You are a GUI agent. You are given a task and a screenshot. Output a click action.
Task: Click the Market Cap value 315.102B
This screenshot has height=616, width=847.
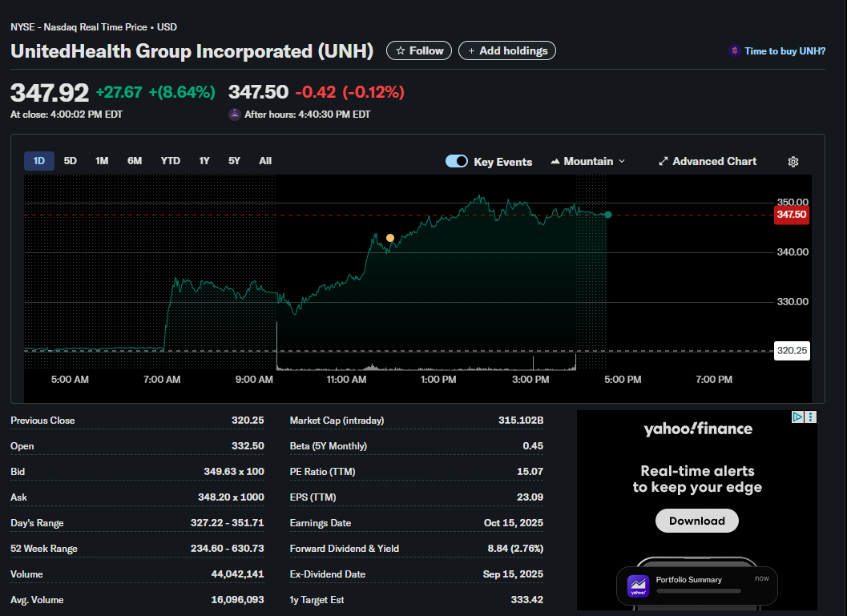pyautogui.click(x=521, y=420)
